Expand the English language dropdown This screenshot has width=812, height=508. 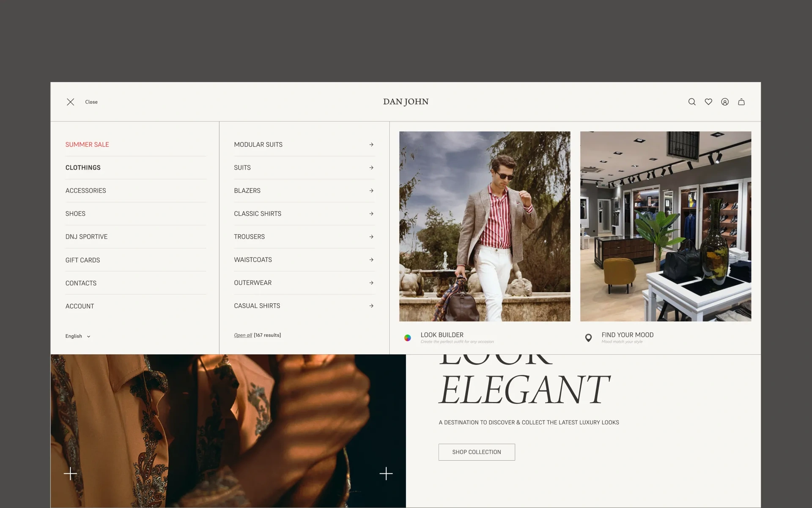78,336
